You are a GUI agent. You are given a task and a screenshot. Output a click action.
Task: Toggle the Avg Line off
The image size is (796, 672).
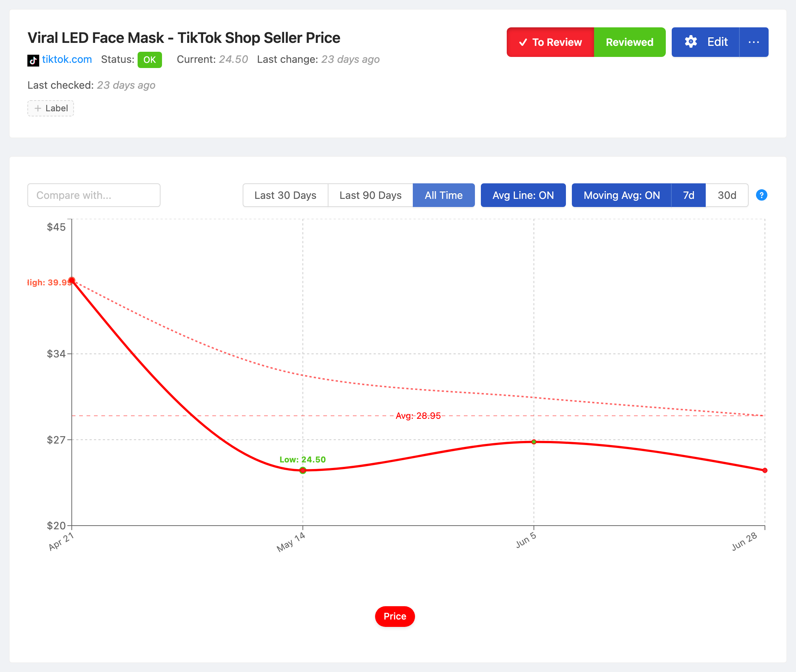[523, 195]
